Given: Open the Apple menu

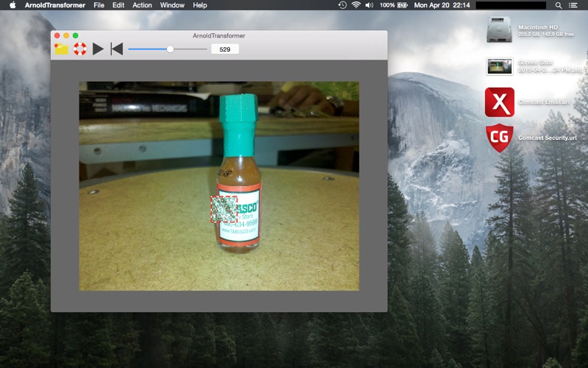Looking at the screenshot, I should 12,5.
